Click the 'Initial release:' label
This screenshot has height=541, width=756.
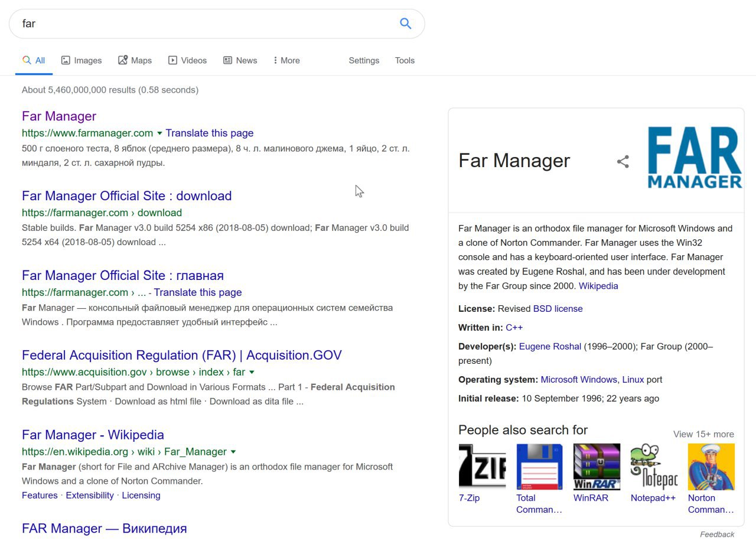pos(488,399)
